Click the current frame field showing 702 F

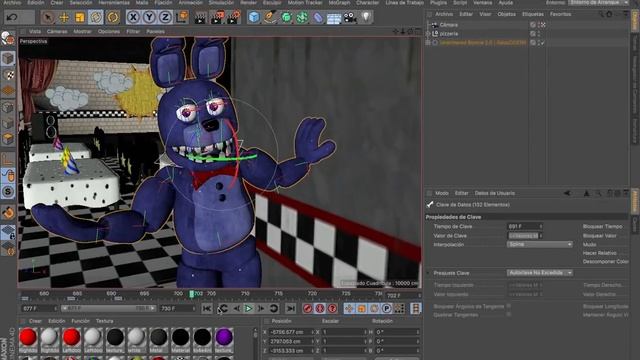(403, 295)
